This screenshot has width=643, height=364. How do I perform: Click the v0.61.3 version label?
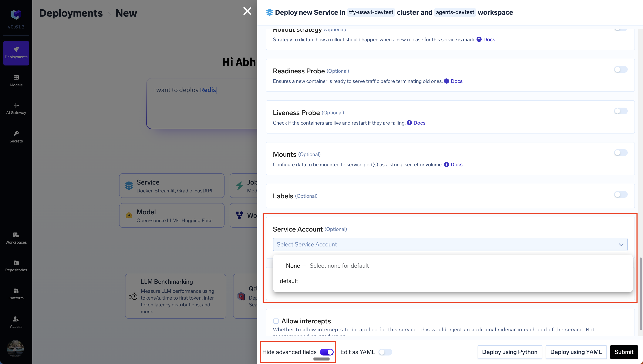tap(16, 27)
